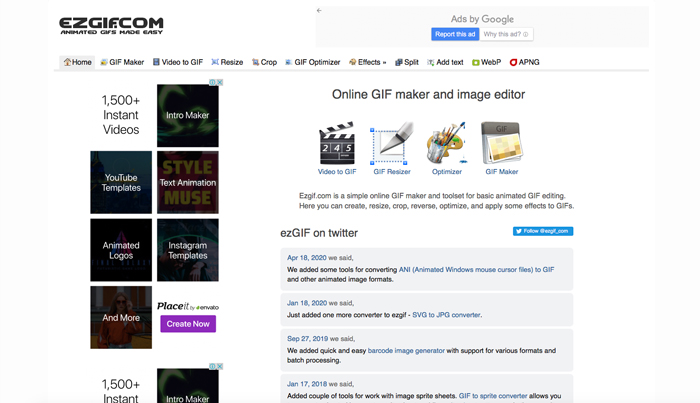Select Split in the navigation bar
The height and width of the screenshot is (403, 700).
pyautogui.click(x=407, y=62)
